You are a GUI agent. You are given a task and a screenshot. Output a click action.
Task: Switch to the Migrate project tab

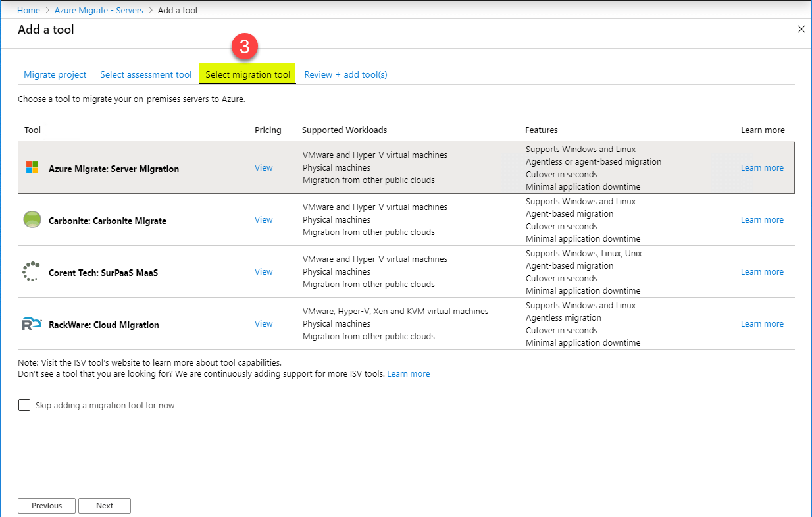55,74
